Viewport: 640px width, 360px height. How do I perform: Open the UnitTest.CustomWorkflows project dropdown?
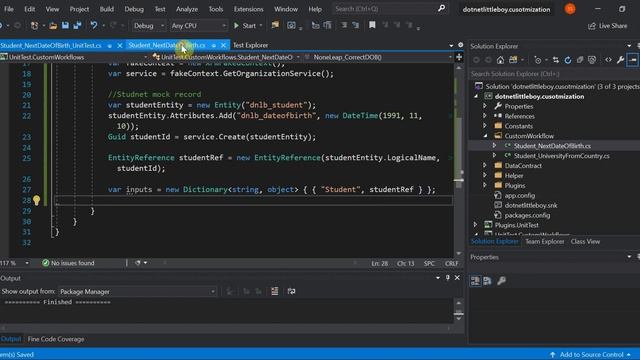point(75,57)
